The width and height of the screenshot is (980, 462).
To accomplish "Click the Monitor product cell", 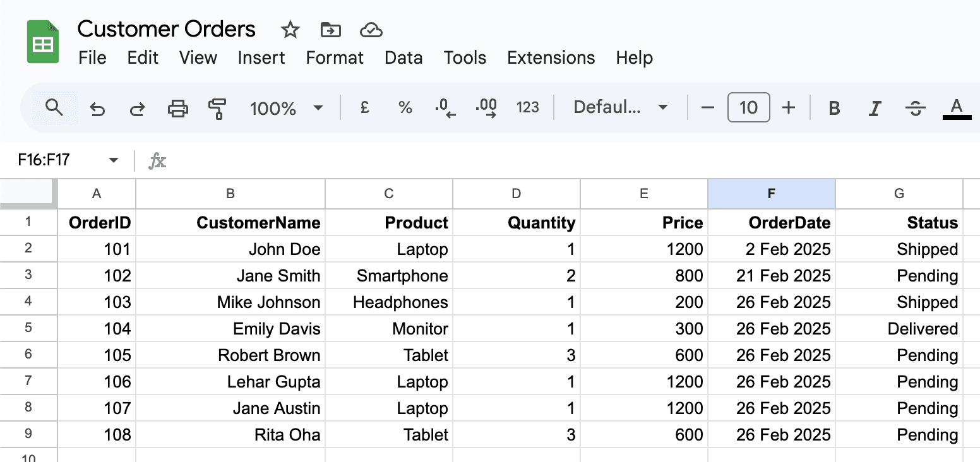I will 389,328.
